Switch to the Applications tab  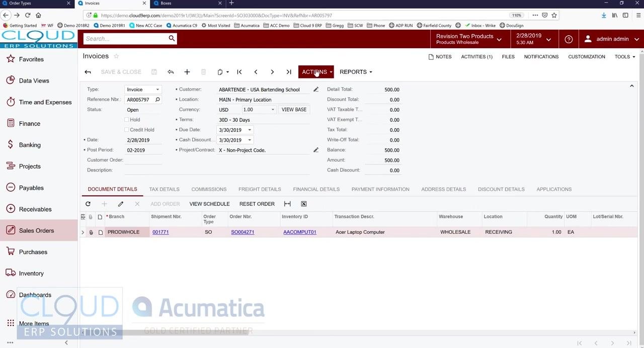tap(554, 189)
